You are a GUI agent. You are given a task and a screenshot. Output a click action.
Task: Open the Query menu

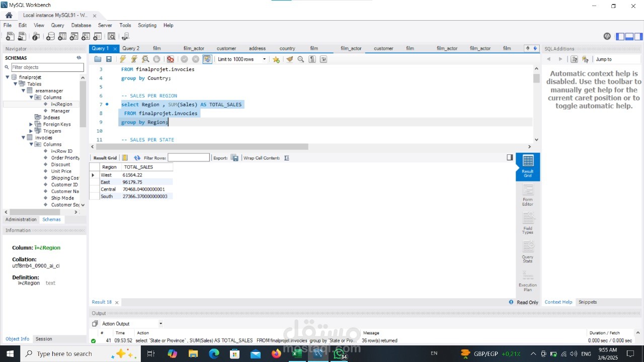tap(57, 25)
